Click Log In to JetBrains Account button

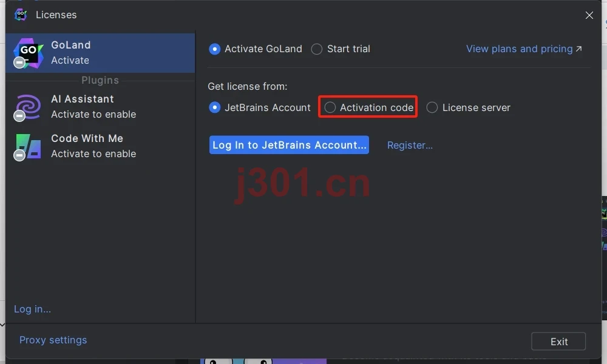pyautogui.click(x=289, y=144)
